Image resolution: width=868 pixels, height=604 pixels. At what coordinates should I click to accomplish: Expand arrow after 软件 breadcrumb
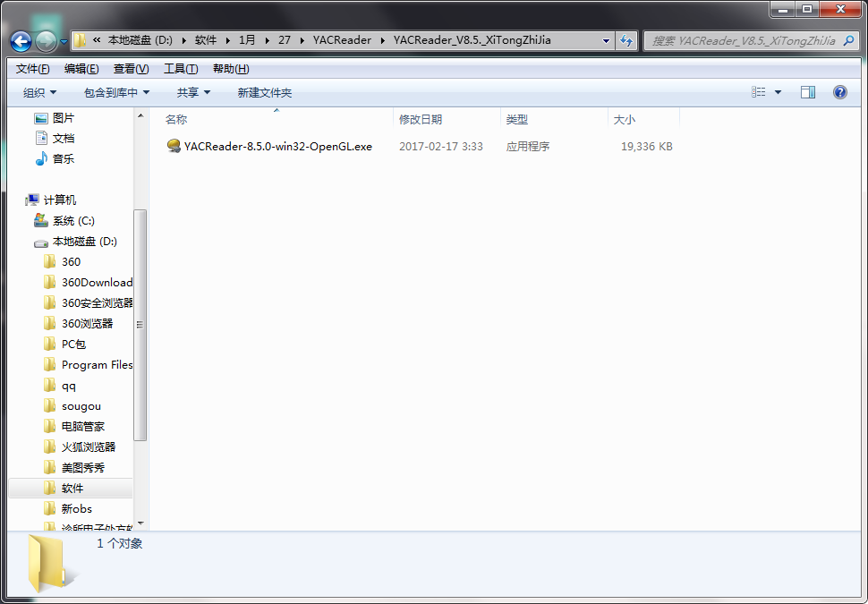(x=227, y=40)
